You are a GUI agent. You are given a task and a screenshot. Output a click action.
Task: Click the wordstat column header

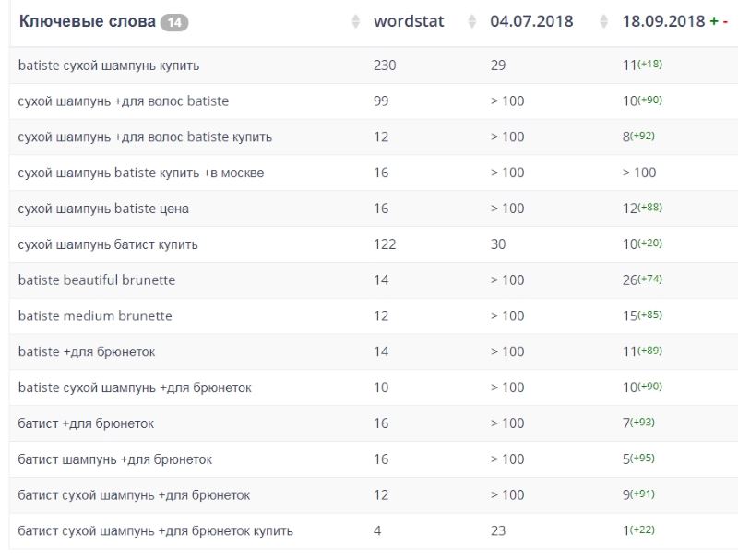[x=409, y=21]
